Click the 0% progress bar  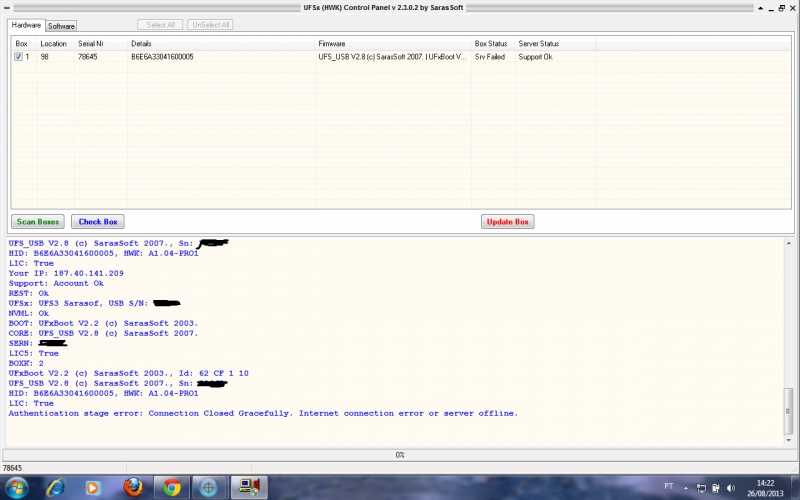tap(399, 455)
